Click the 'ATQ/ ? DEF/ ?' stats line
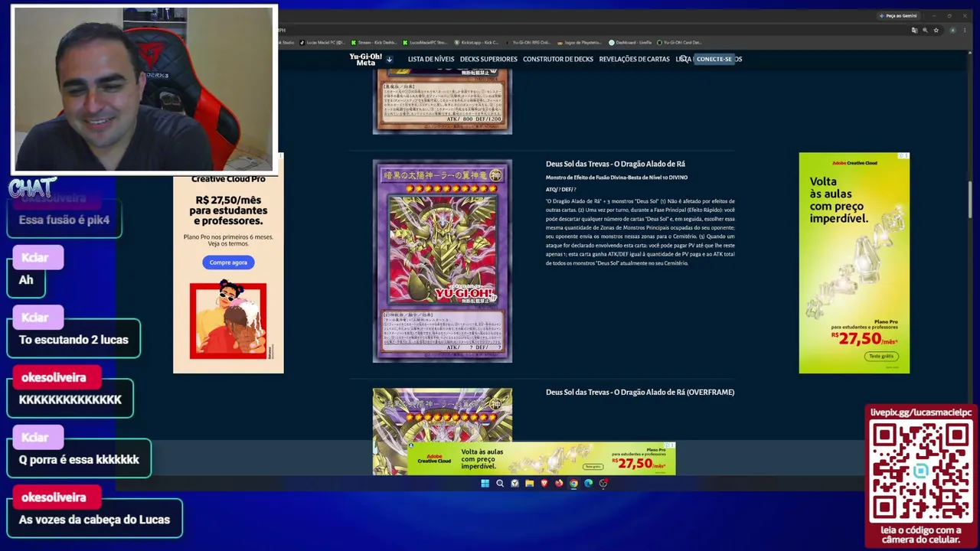The height and width of the screenshot is (551, 980). tap(560, 189)
